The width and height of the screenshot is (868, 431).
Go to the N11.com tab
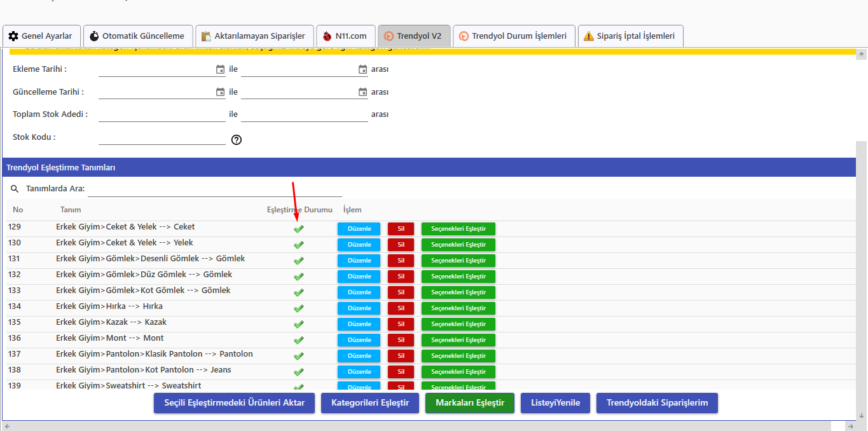point(346,36)
